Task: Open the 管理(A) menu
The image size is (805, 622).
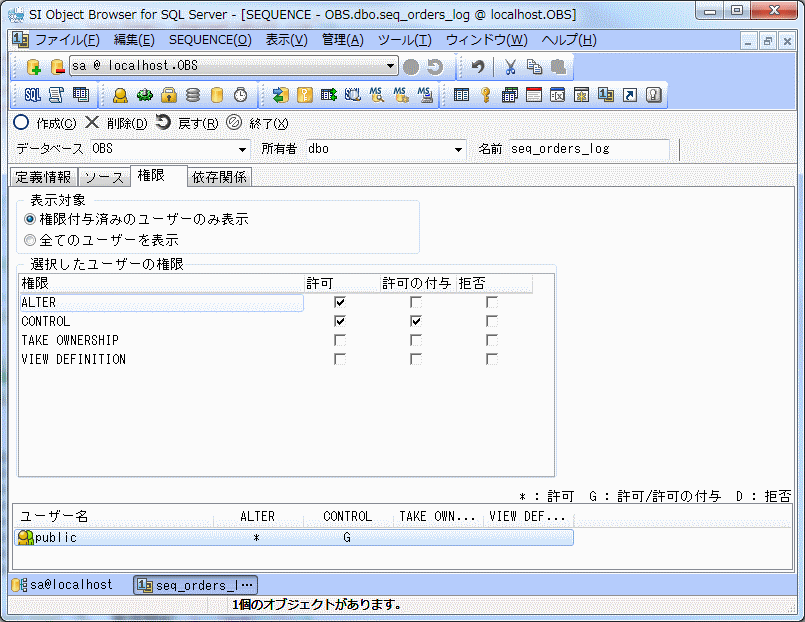Action: 343,40
